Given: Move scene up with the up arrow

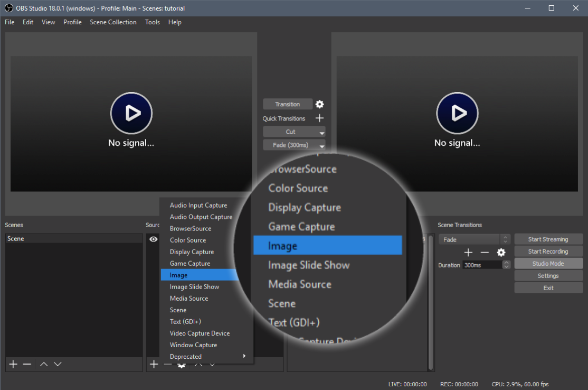Looking at the screenshot, I should [x=44, y=364].
